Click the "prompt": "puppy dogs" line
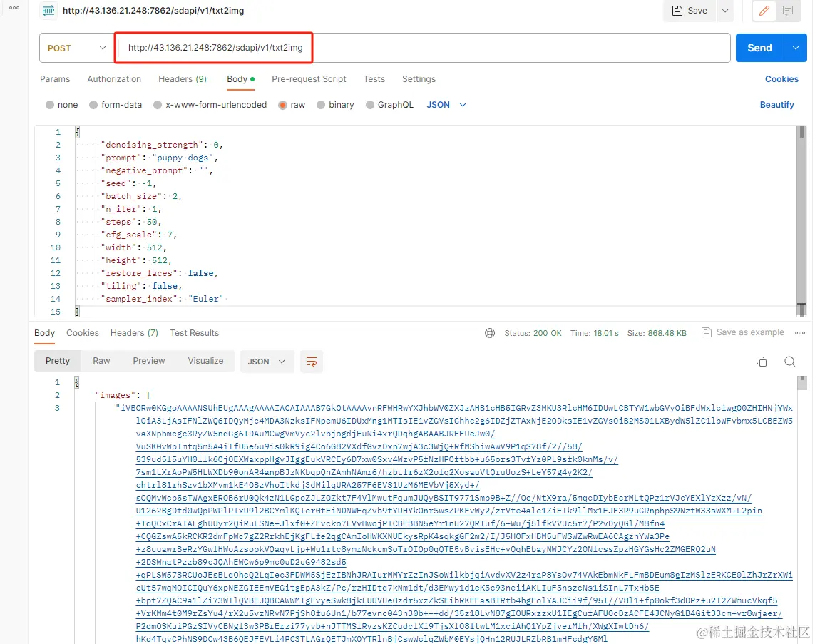This screenshot has height=644, width=815. (160, 158)
